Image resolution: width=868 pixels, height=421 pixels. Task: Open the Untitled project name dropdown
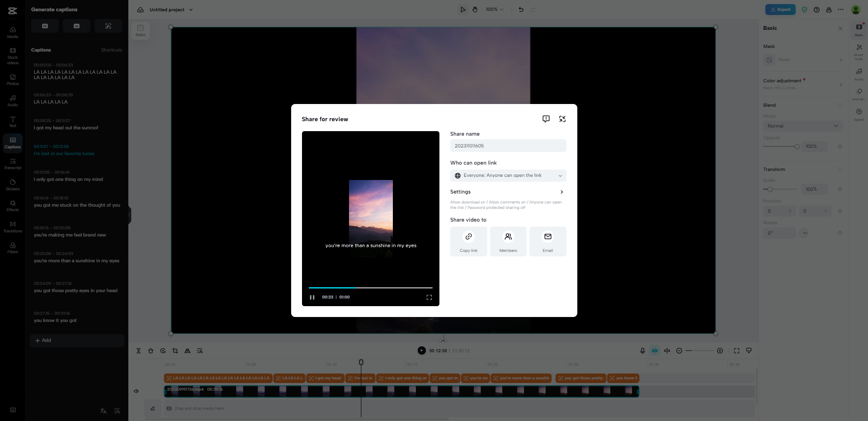171,9
